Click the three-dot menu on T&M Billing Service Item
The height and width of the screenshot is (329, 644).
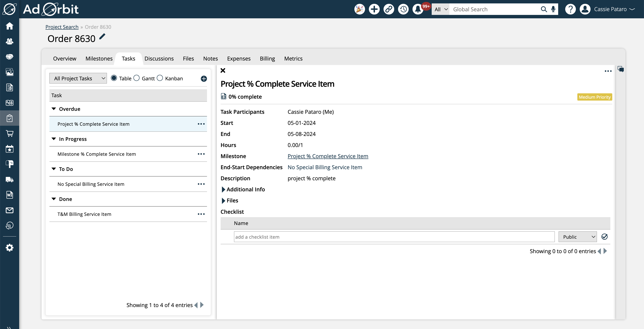(x=201, y=214)
